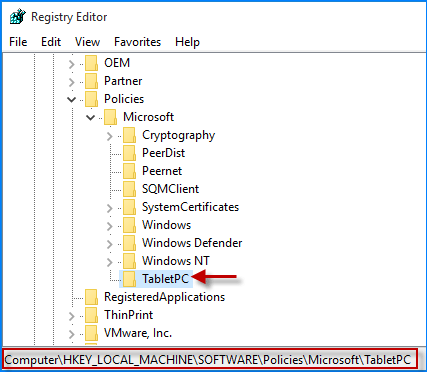The image size is (427, 372).
Task: Click the TabletPC folder icon
Action: 129,279
